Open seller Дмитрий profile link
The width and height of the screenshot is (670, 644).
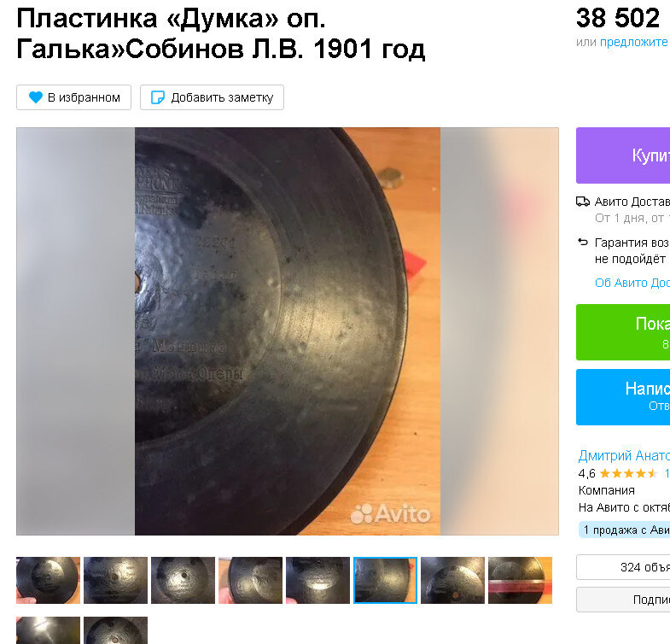624,456
